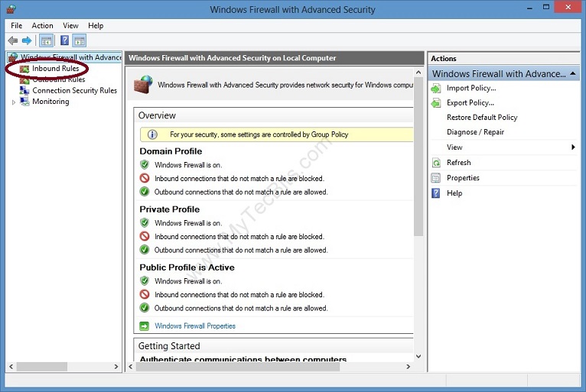Collapse the Windows Firewall with Advance... actions section
586x392 pixels.
pos(572,73)
